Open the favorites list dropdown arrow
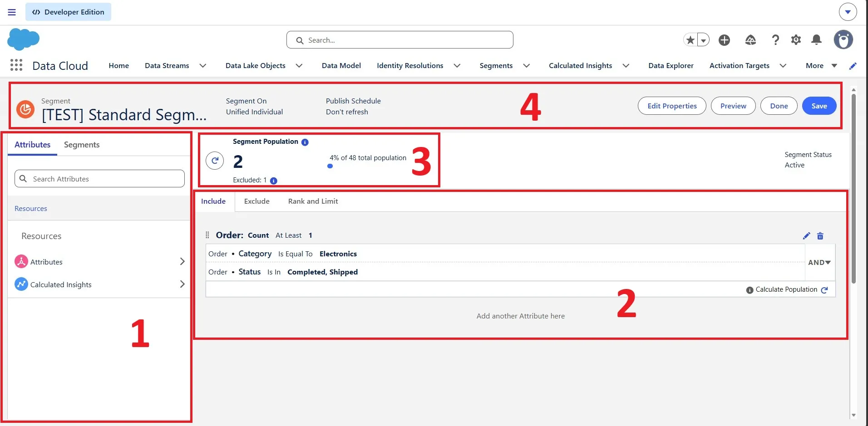868x426 pixels. click(703, 40)
